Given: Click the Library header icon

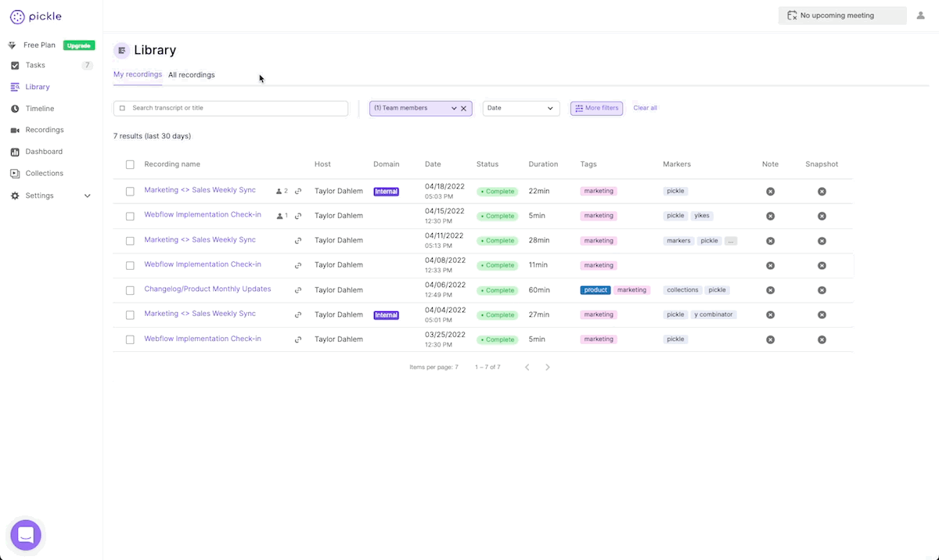Looking at the screenshot, I should pos(121,50).
